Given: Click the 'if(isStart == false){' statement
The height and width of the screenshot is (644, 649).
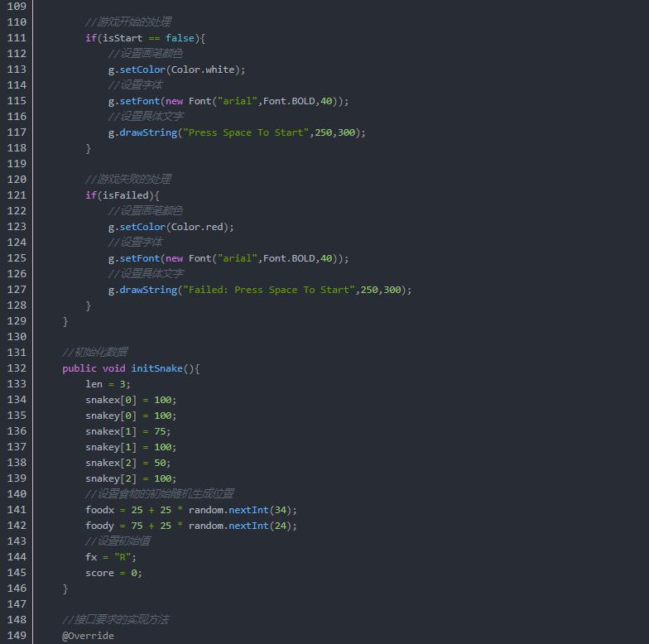Looking at the screenshot, I should 146,38.
